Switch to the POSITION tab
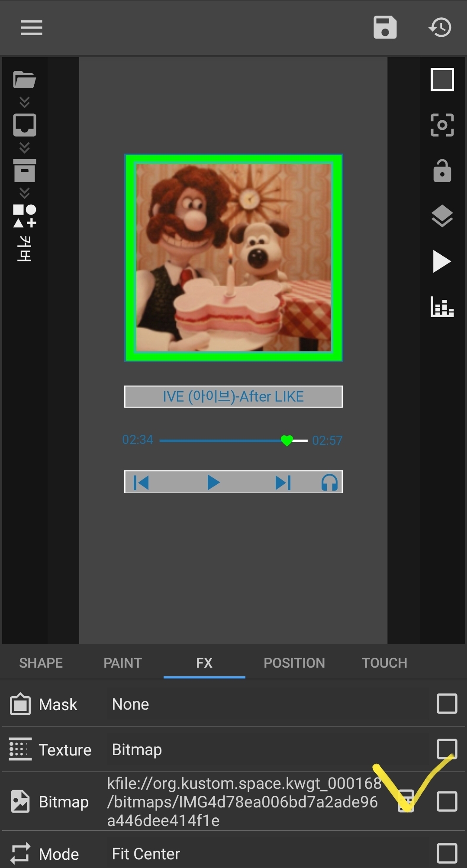This screenshot has height=868, width=467. tap(294, 662)
